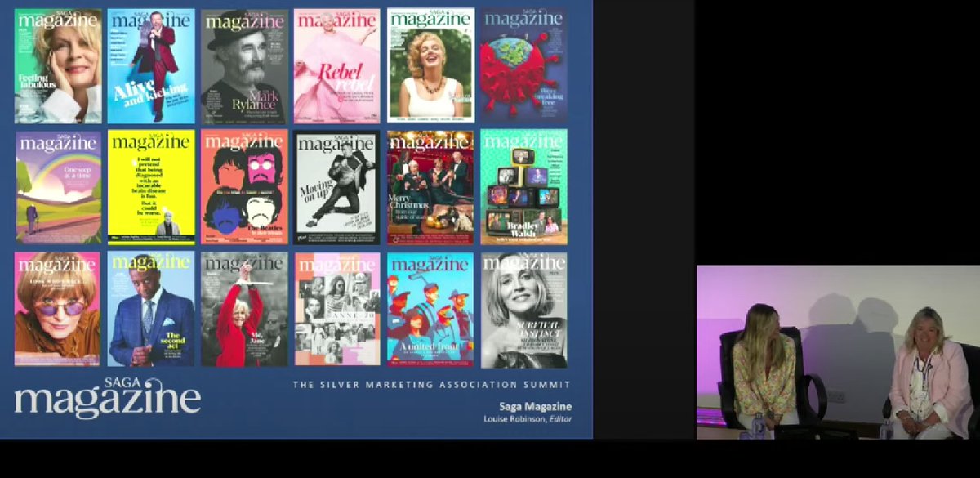Open the 'Me, Jane' red coat cover
The width and height of the screenshot is (980, 478).
click(x=244, y=309)
